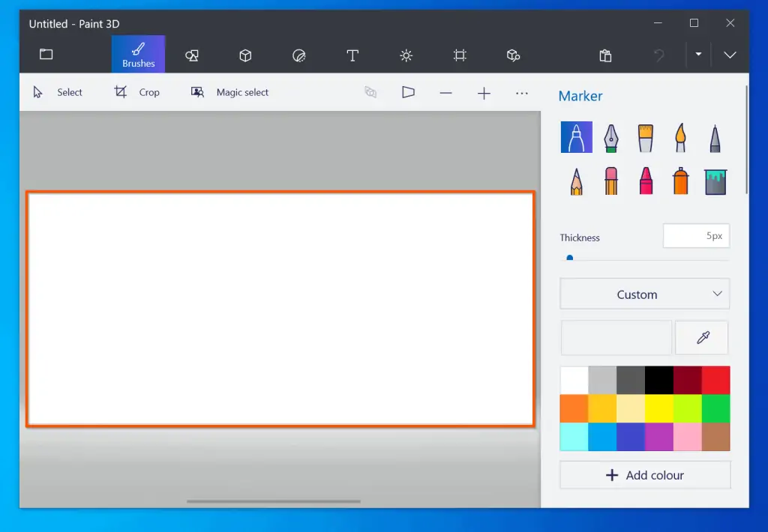Open the Custom material dropdown
Viewport: 768px width, 532px height.
click(644, 294)
